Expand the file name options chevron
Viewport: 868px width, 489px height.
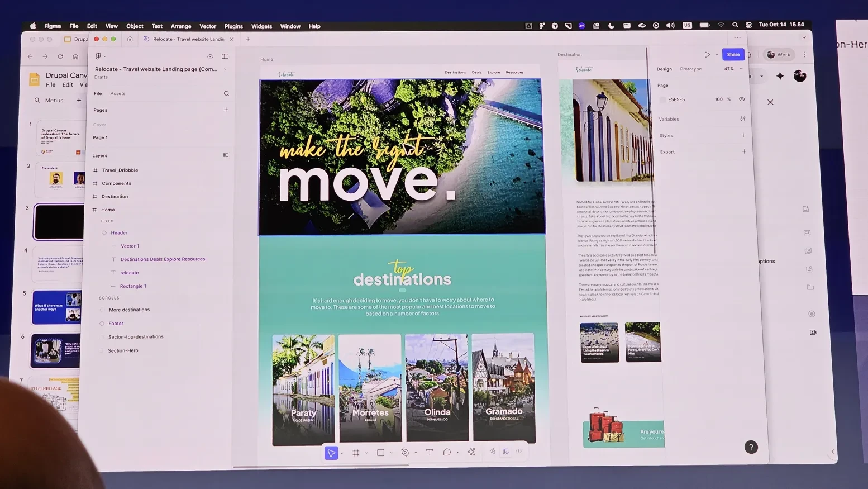[x=225, y=69]
